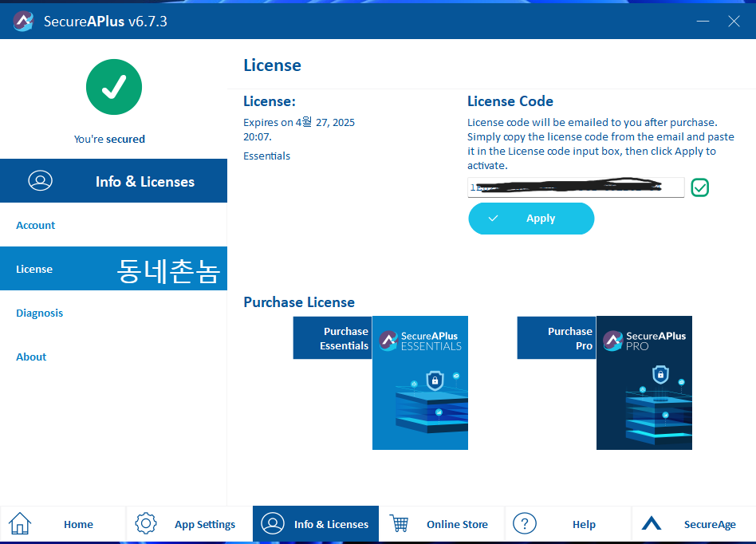Open the About section
This screenshot has height=544, width=756.
[x=114, y=357]
